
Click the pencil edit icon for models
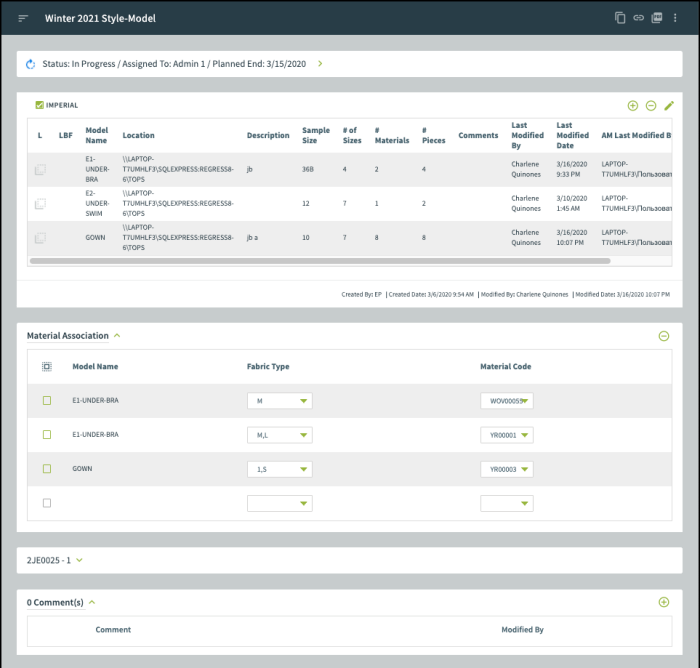pyautogui.click(x=669, y=105)
